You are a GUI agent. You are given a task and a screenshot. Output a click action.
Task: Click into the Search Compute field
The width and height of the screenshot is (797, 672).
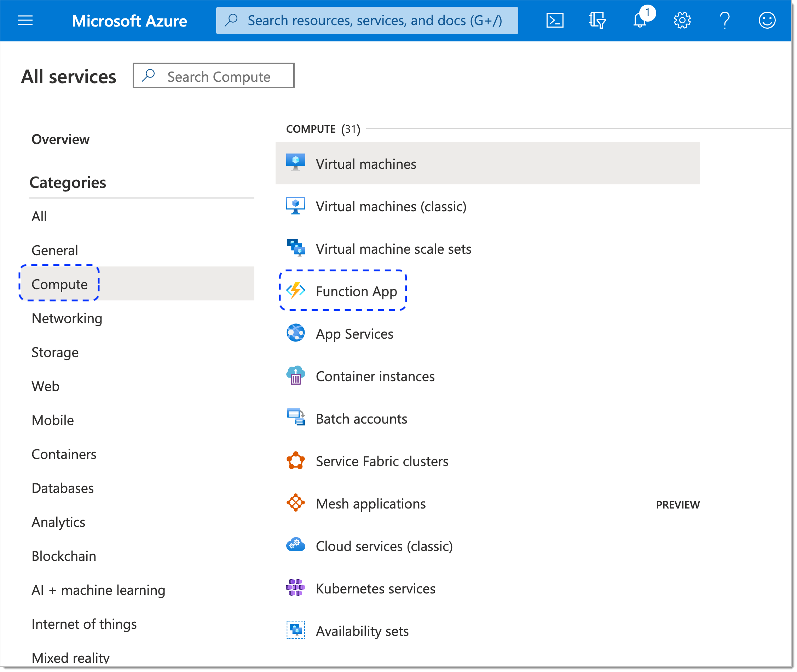(214, 75)
